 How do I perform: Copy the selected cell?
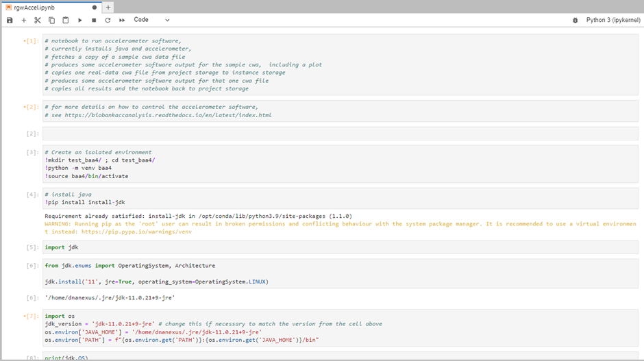tap(52, 20)
